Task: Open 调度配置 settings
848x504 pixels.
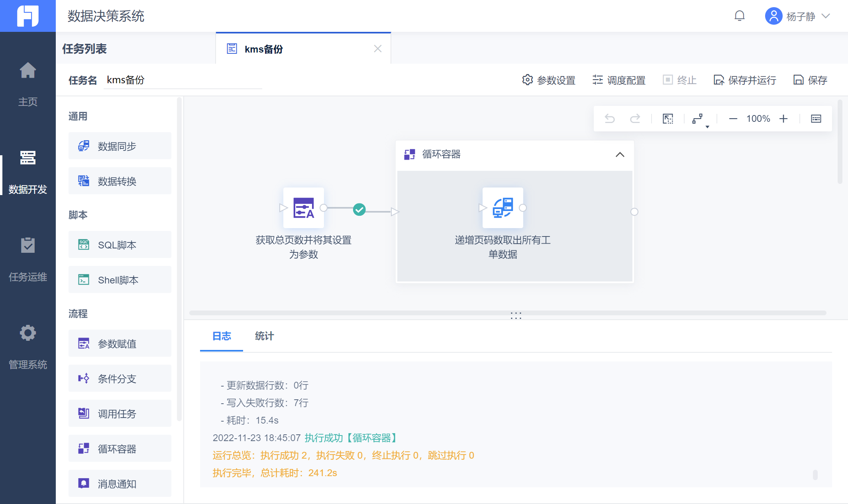Action: click(x=619, y=80)
